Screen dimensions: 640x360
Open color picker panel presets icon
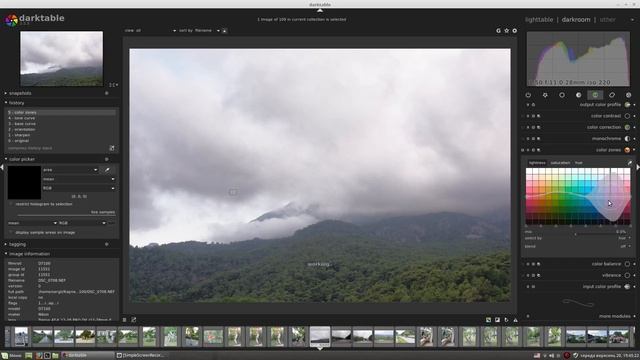[x=107, y=159]
